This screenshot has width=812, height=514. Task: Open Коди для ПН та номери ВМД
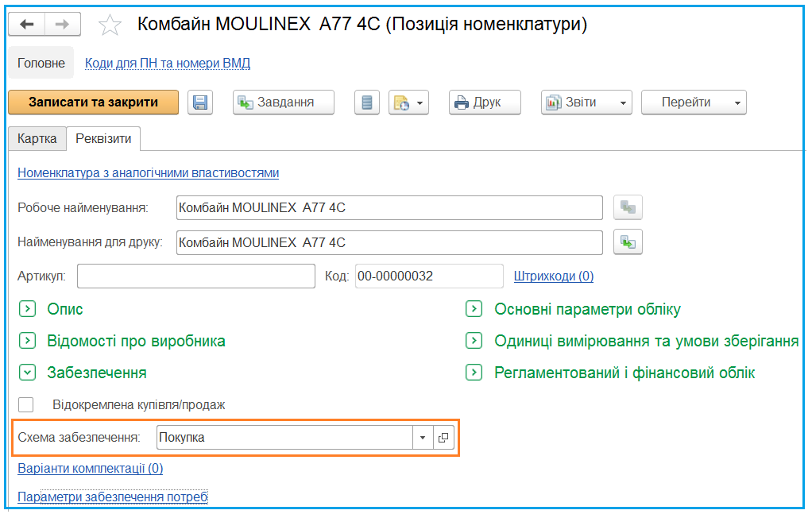point(168,63)
